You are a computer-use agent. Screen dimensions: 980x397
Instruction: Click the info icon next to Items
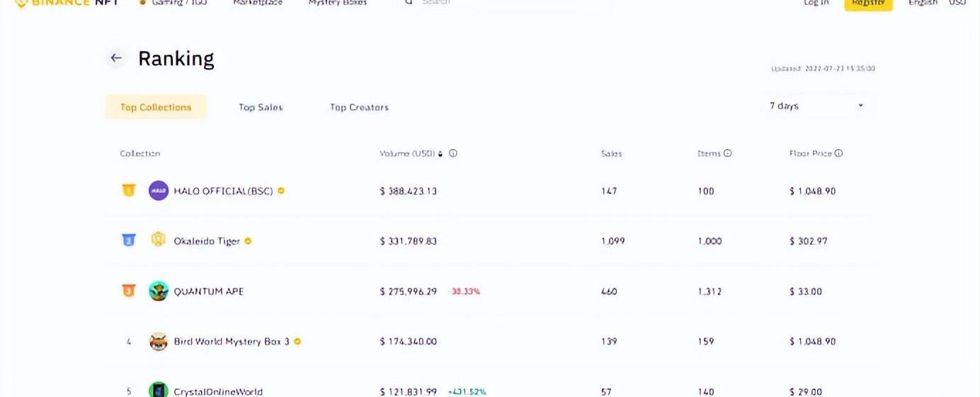(x=727, y=153)
